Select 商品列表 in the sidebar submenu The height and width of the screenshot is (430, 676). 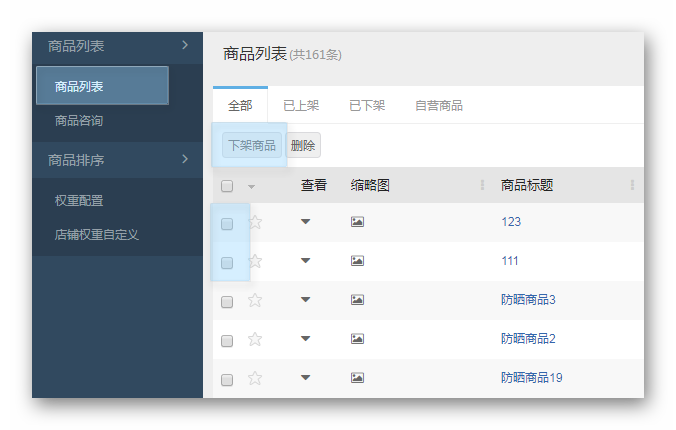tap(102, 85)
